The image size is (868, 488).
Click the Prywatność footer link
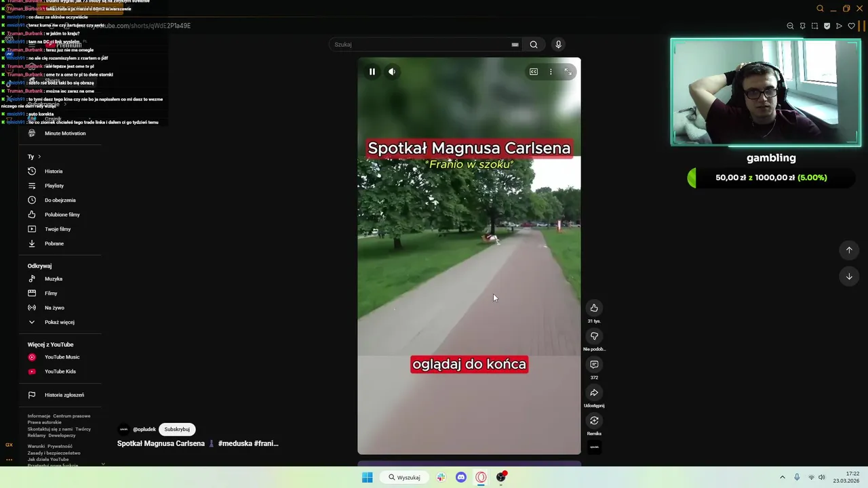click(x=60, y=447)
